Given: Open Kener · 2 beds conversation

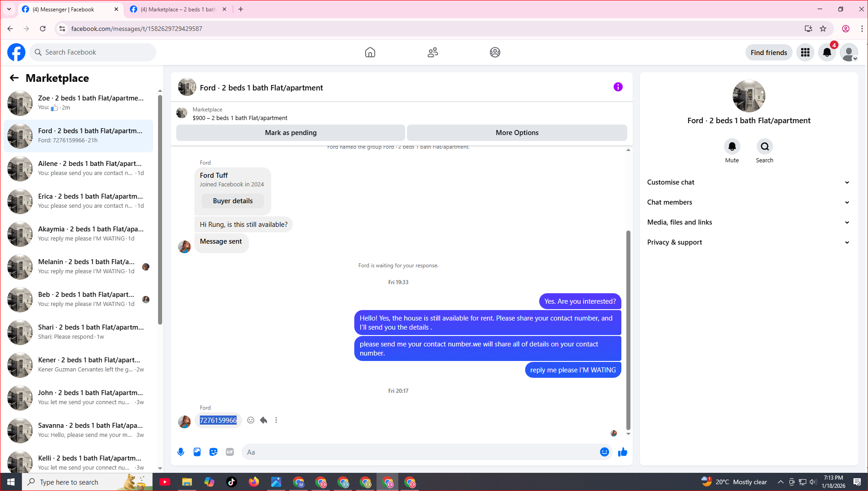Looking at the screenshot, I should [x=79, y=365].
